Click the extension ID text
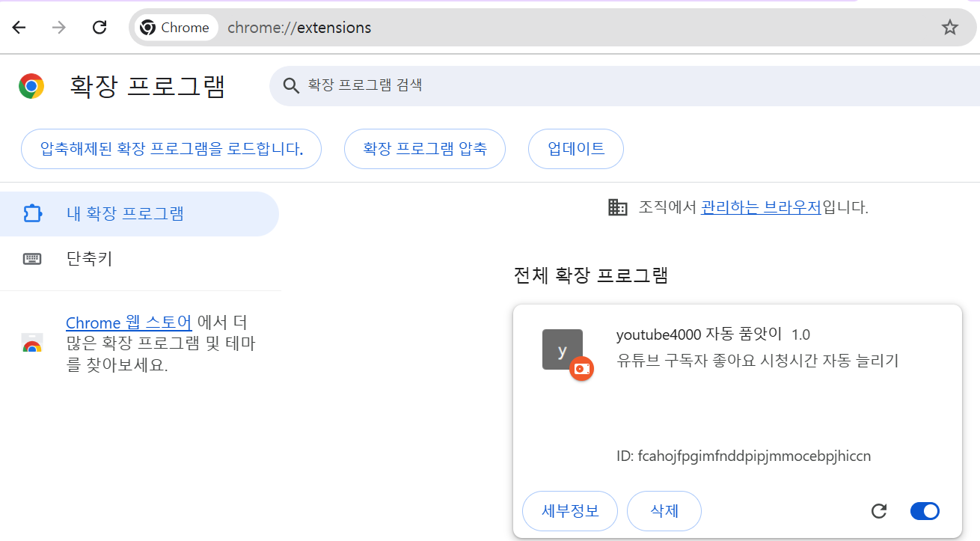This screenshot has width=980, height=541. [x=744, y=456]
